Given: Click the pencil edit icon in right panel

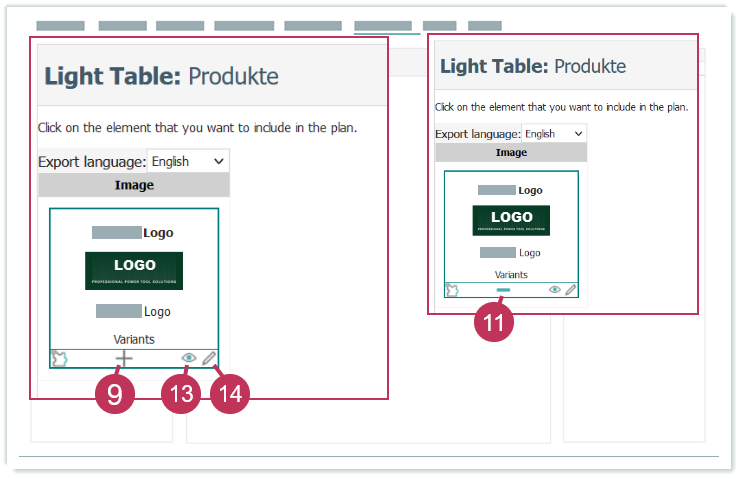Looking at the screenshot, I should [571, 290].
